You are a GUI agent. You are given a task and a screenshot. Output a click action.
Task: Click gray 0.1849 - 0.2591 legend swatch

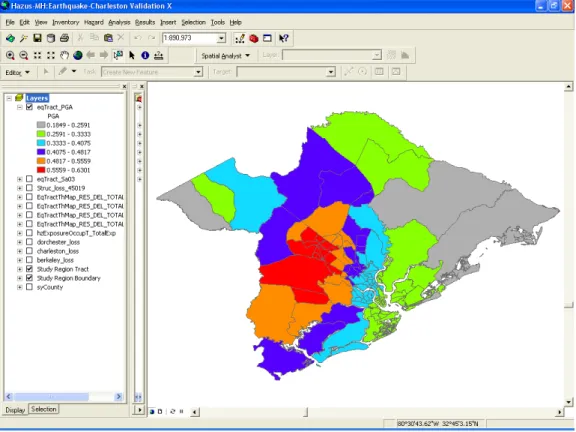pos(41,125)
